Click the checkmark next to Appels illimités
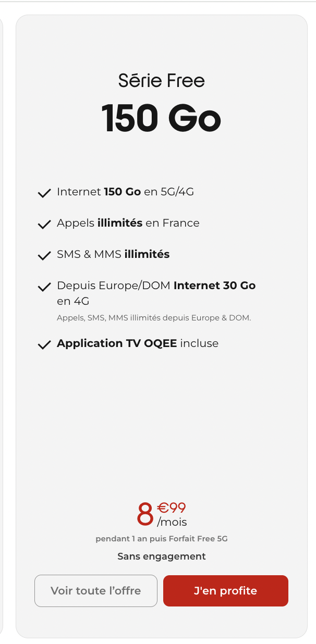Image resolution: width=316 pixels, height=644 pixels. [x=44, y=225]
